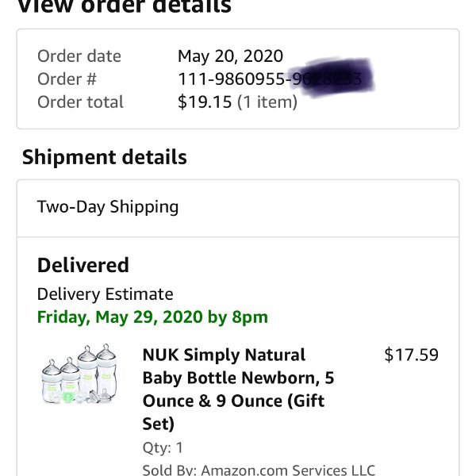Click the Order date label

point(79,56)
